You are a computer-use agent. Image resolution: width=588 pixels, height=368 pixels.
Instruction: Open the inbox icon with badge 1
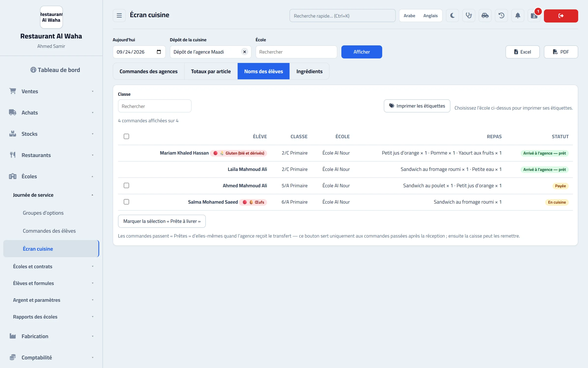(x=534, y=16)
